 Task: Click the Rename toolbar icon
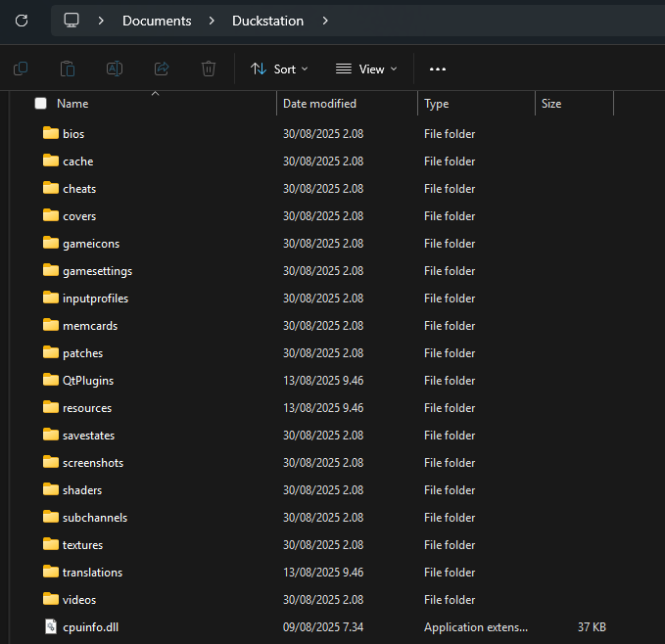pyautogui.click(x=115, y=69)
